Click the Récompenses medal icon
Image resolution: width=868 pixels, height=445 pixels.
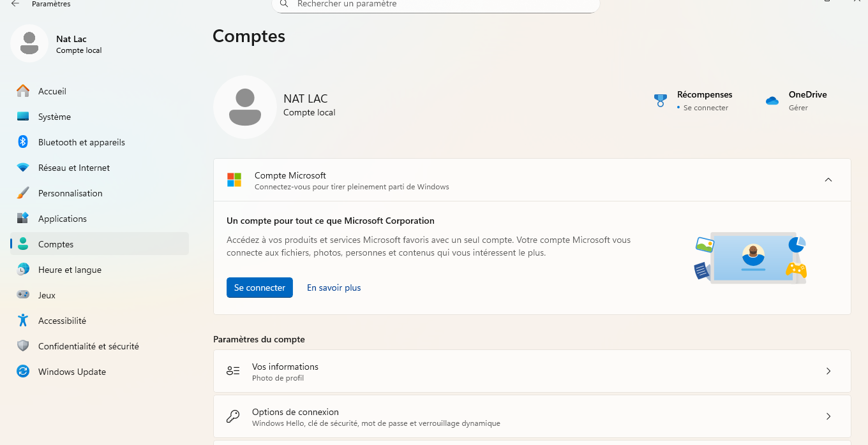click(661, 101)
